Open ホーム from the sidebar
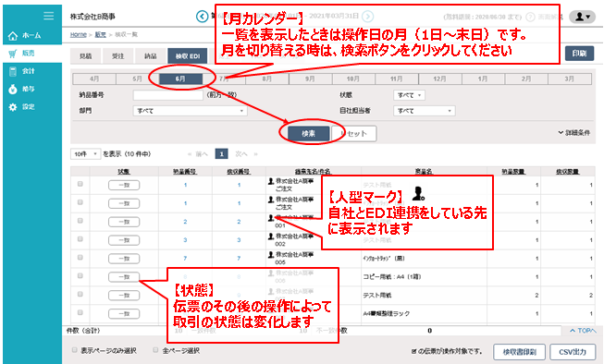This screenshot has height=364, width=604. [x=25, y=36]
